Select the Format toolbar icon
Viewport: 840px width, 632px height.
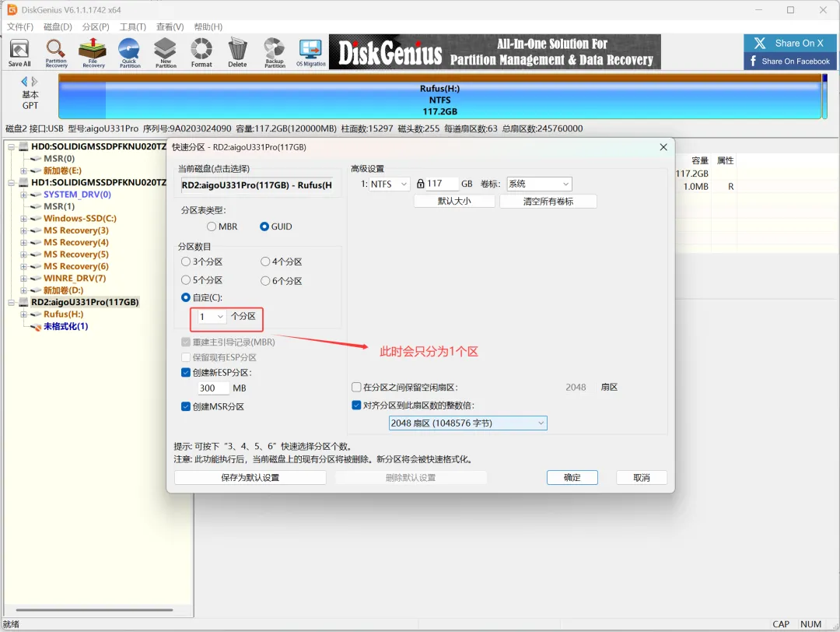coord(201,52)
